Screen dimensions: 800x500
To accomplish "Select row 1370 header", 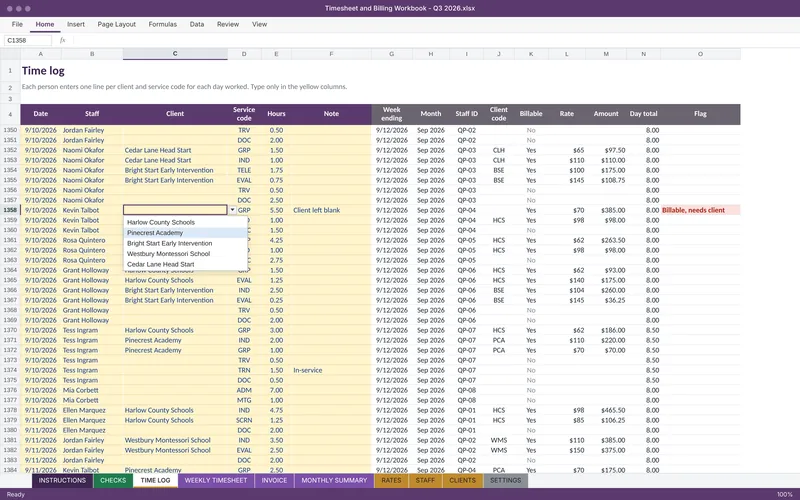I will click(10, 330).
